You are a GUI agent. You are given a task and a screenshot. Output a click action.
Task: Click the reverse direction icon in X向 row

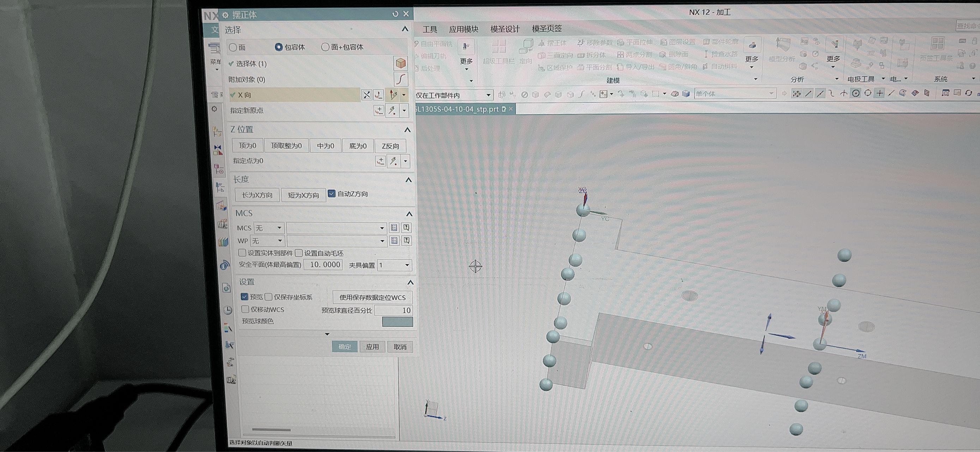coord(367,95)
